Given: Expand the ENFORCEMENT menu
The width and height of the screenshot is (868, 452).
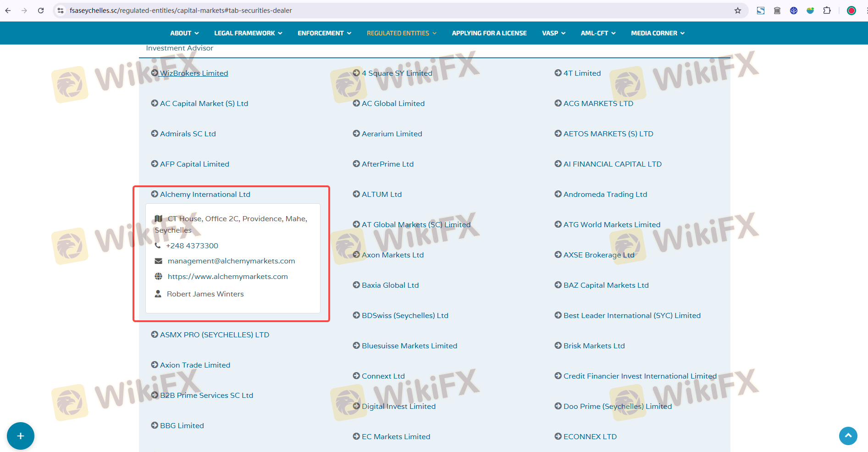Looking at the screenshot, I should [324, 33].
